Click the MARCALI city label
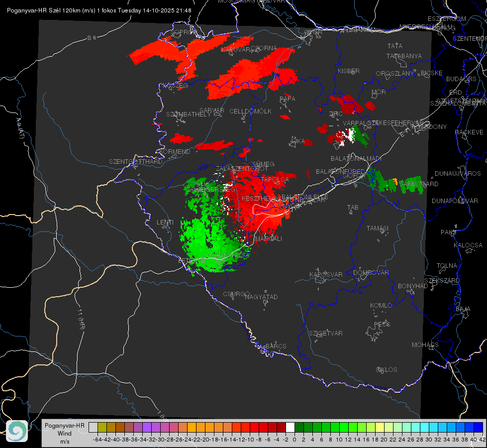487x448 pixels. click(269, 239)
